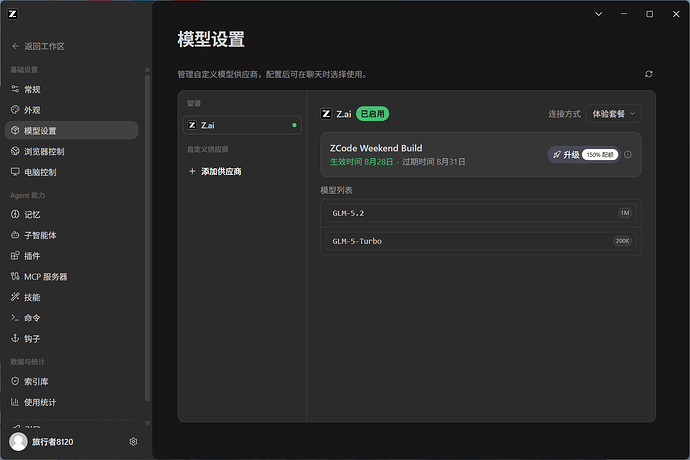
Task: Click sidebar scroll down arrow
Action: click(147, 423)
